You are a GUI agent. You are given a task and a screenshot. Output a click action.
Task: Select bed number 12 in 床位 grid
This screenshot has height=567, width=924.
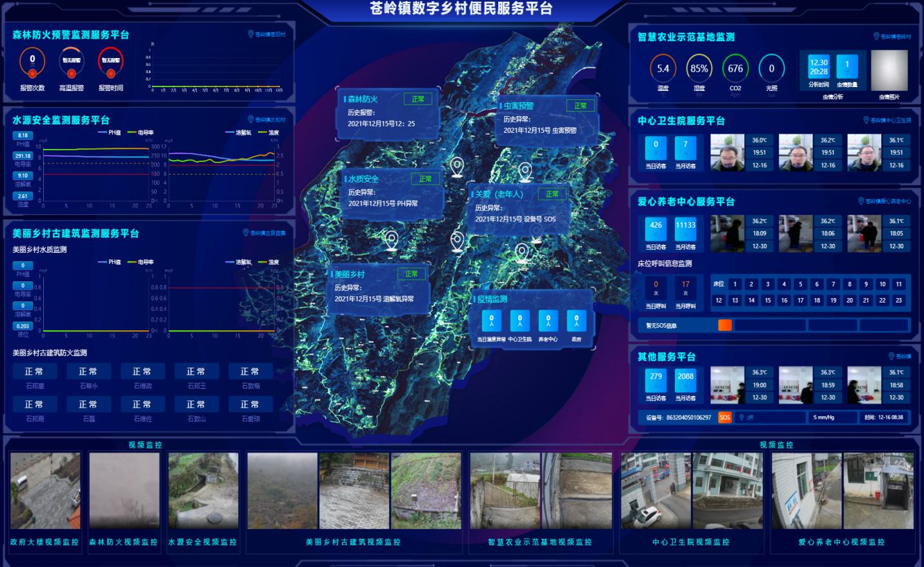pos(719,300)
